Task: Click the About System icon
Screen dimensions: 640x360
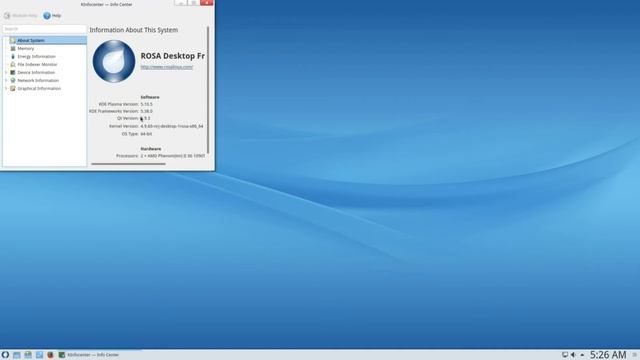Action: (x=13, y=40)
